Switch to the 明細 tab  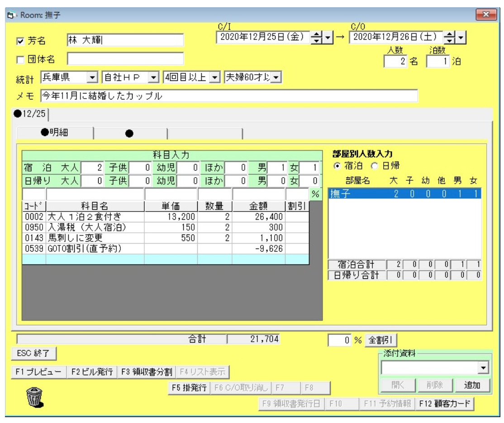click(x=55, y=132)
